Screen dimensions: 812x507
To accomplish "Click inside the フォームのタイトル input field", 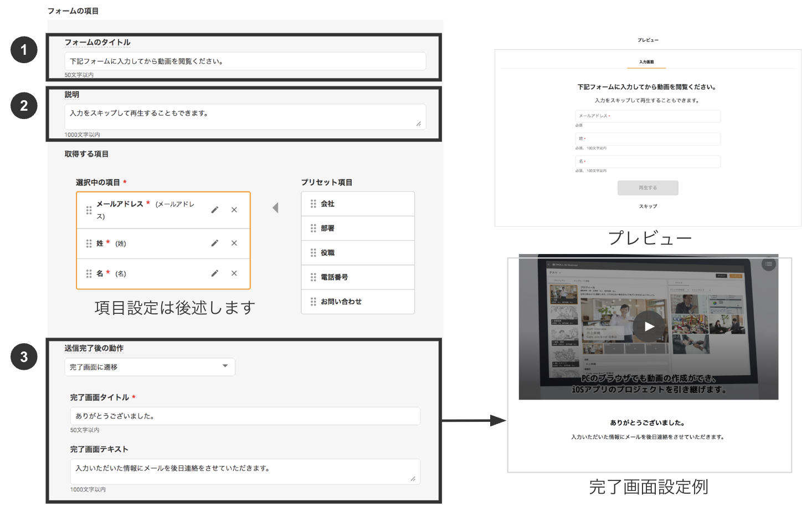I will click(245, 61).
